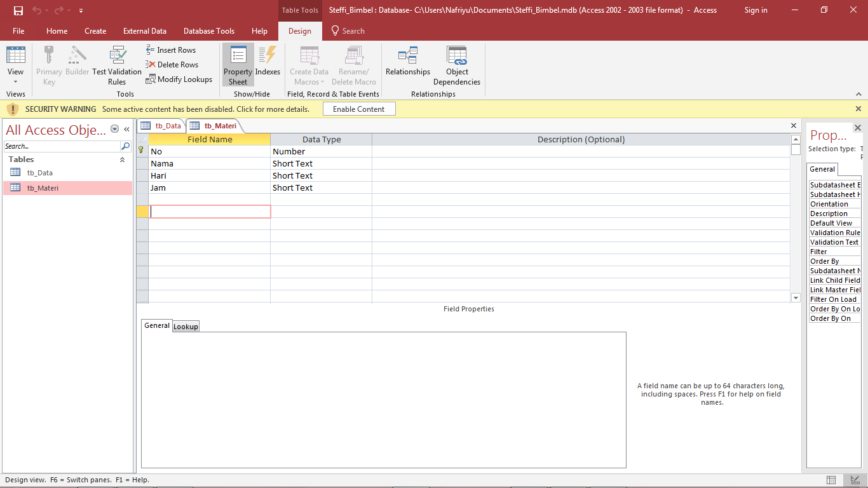Image resolution: width=868 pixels, height=488 pixels.
Task: Select the Design ribbon tab
Action: [300, 30]
